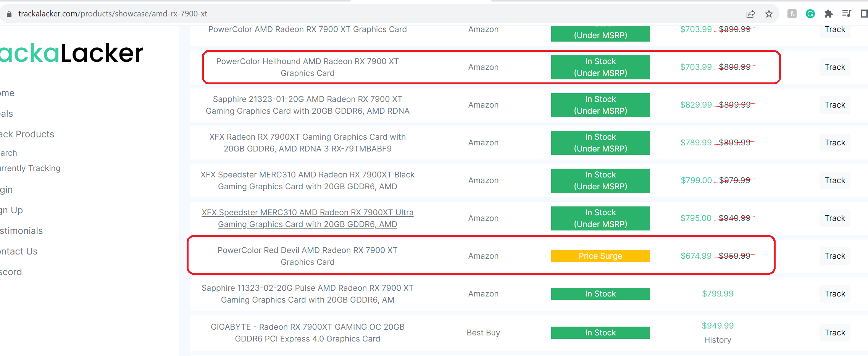Open the XFX Speedster MERC310 Ultra product link
The height and width of the screenshot is (356, 868).
point(308,218)
